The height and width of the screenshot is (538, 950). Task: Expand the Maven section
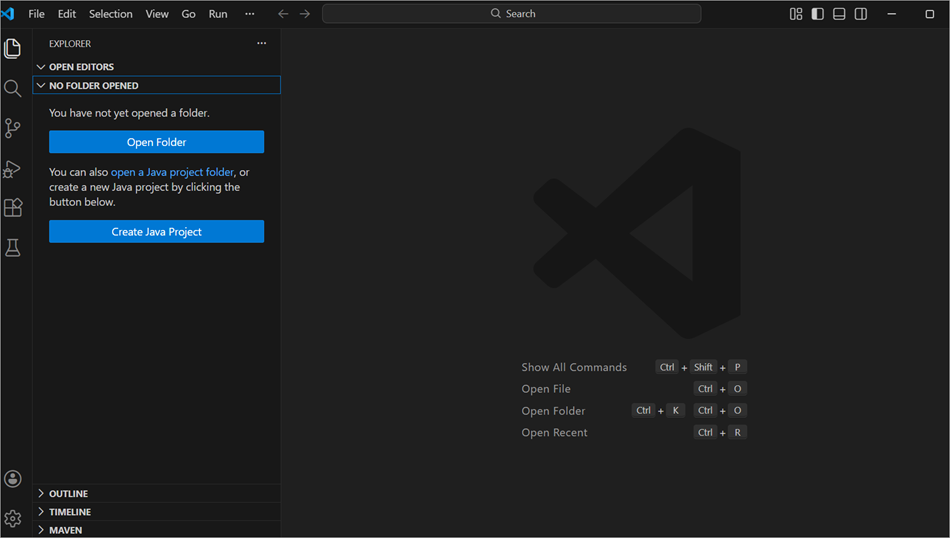coord(156,530)
